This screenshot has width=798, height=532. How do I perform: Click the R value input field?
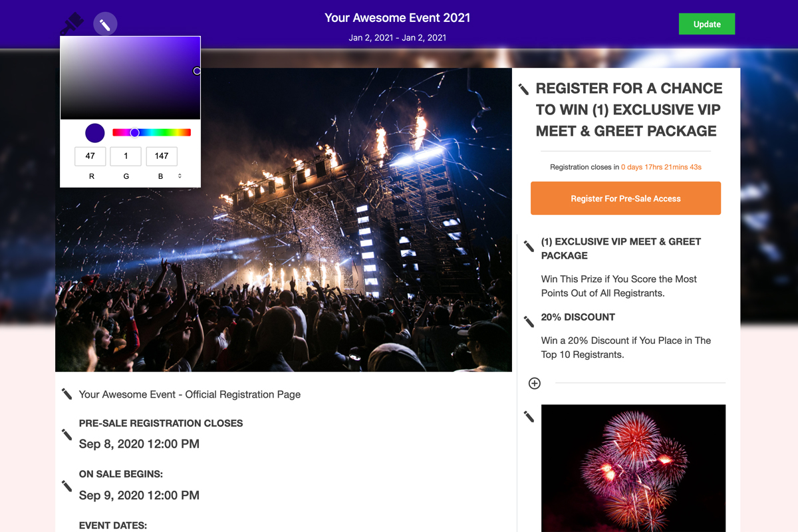coord(90,156)
